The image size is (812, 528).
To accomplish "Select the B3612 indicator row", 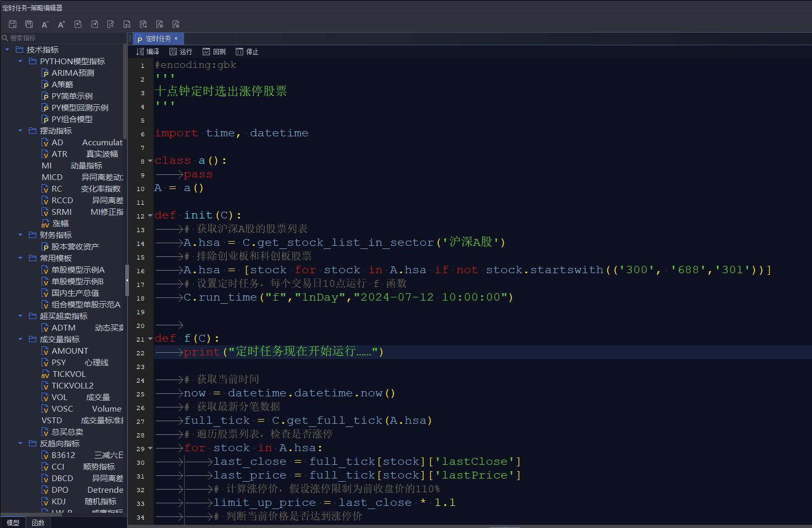I will click(x=82, y=455).
